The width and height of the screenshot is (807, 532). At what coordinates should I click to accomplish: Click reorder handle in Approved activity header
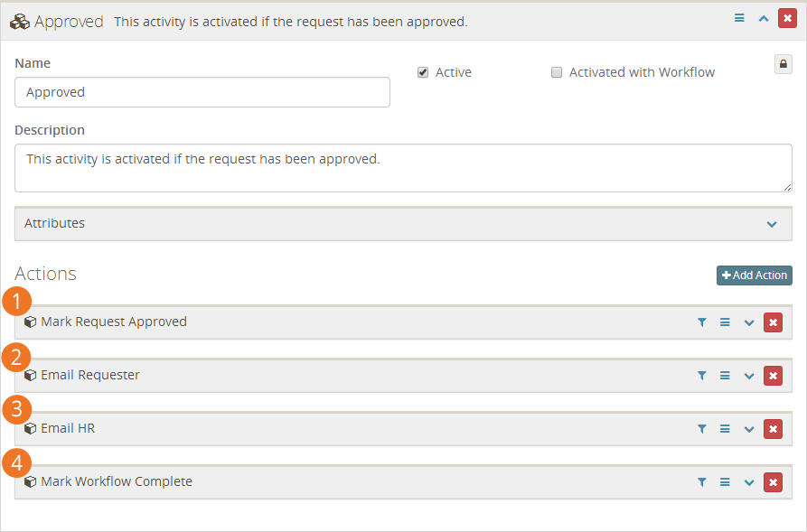click(739, 19)
